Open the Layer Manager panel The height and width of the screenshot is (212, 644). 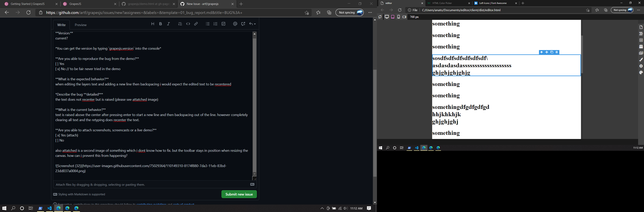tap(641, 34)
